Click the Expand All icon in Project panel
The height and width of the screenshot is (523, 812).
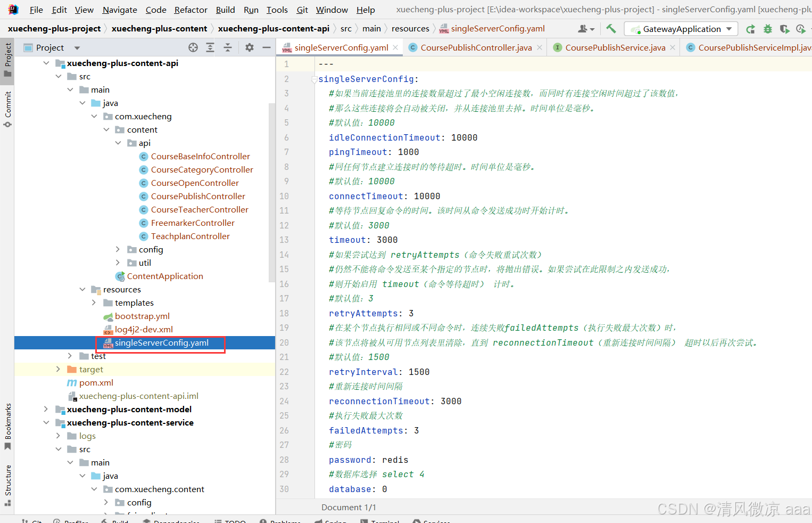(210, 47)
